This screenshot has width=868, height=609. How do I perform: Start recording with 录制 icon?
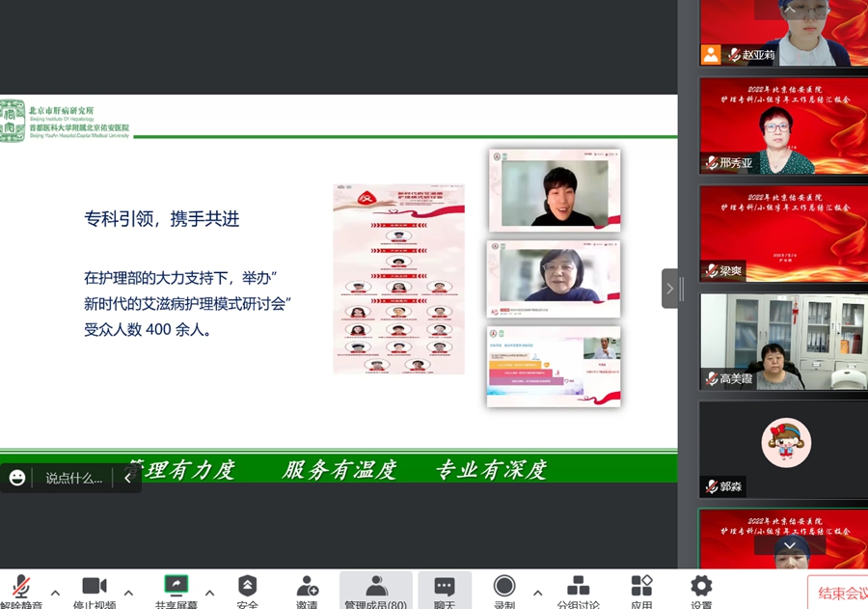[x=503, y=588]
